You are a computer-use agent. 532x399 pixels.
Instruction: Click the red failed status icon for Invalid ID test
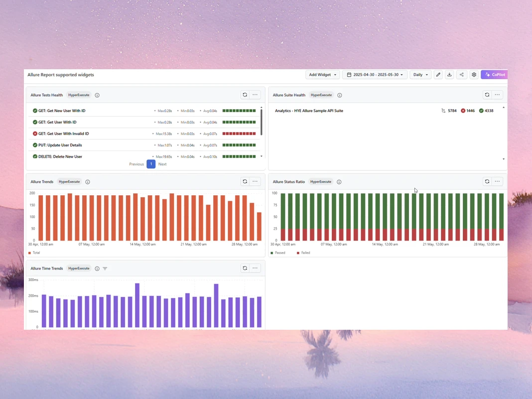[35, 133]
